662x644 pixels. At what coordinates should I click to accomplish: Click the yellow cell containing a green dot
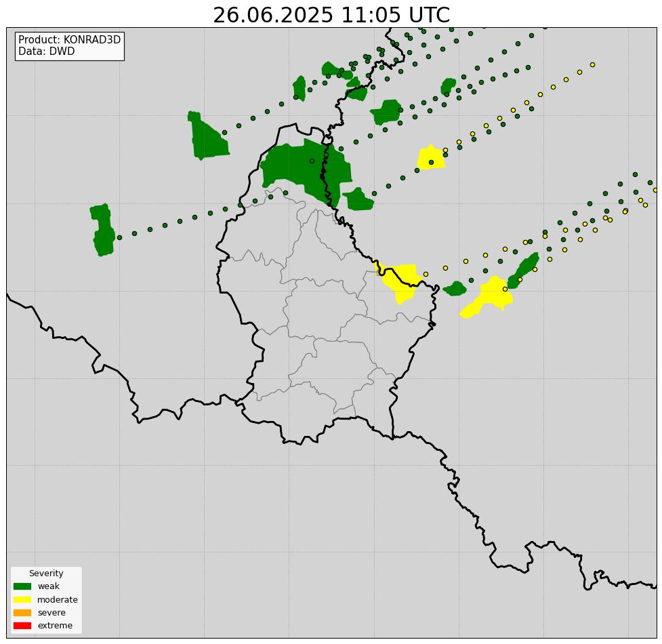tap(431, 157)
